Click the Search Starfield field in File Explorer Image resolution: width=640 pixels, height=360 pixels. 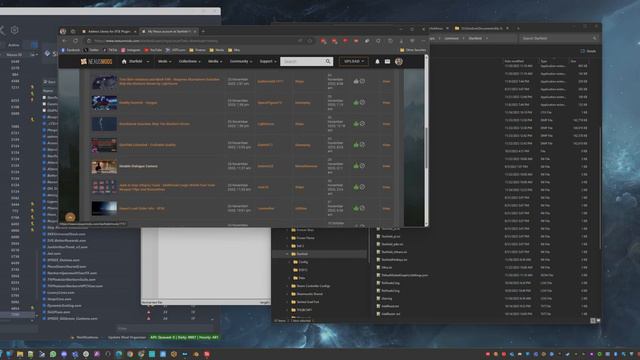[x=558, y=38]
